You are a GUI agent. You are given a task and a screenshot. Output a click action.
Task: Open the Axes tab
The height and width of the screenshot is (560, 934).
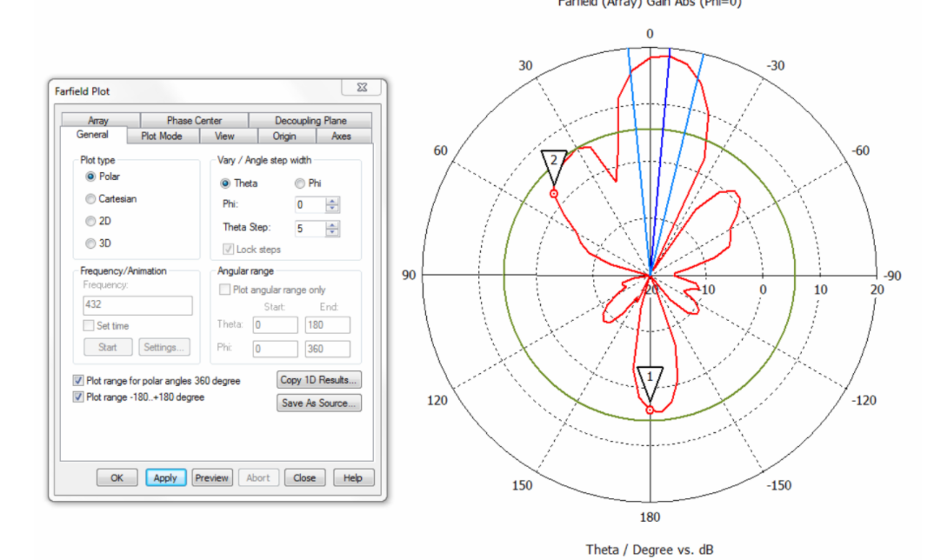coord(341,136)
